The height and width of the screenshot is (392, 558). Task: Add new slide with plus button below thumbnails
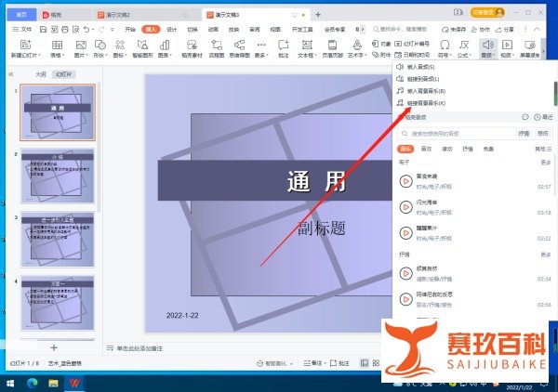54,347
